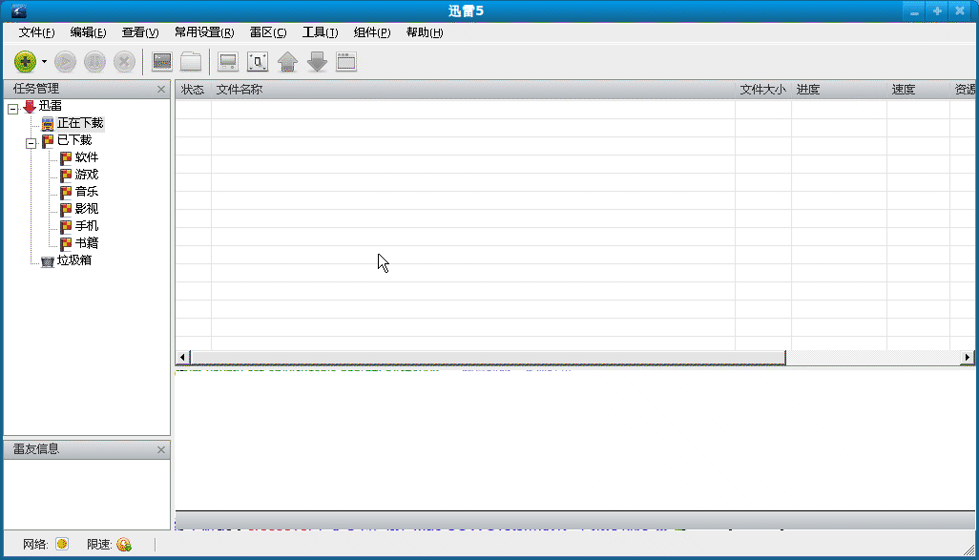Select the 软件 category
This screenshot has height=560, width=979.
(x=87, y=157)
